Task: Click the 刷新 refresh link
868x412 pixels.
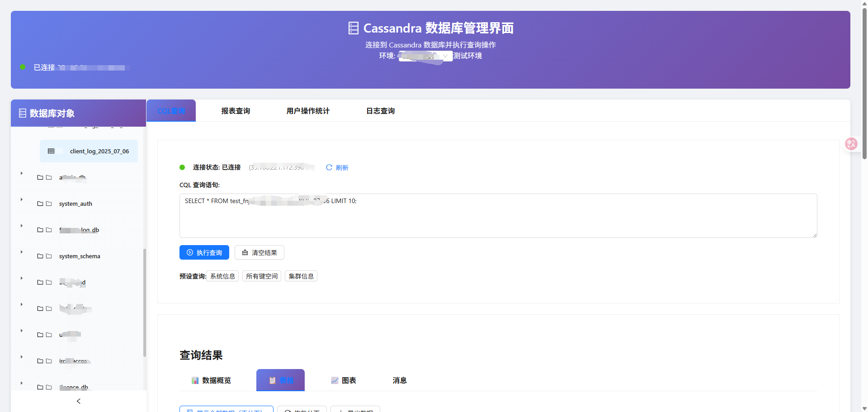Action: pyautogui.click(x=337, y=167)
